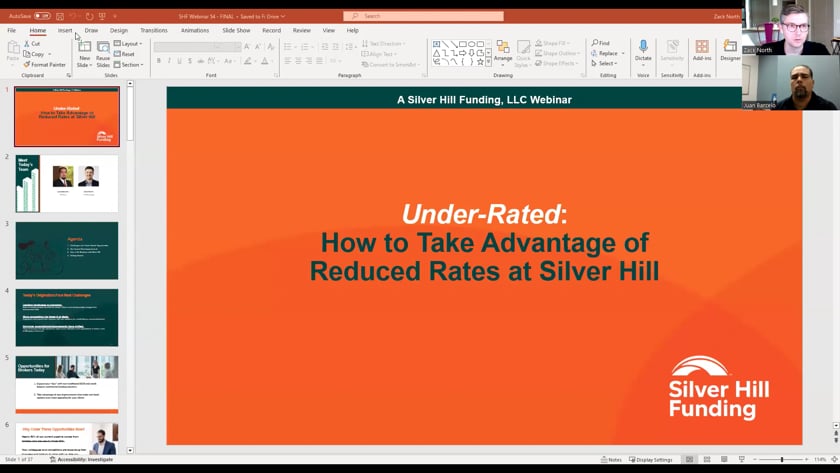Activate the Format Painter

tap(44, 64)
